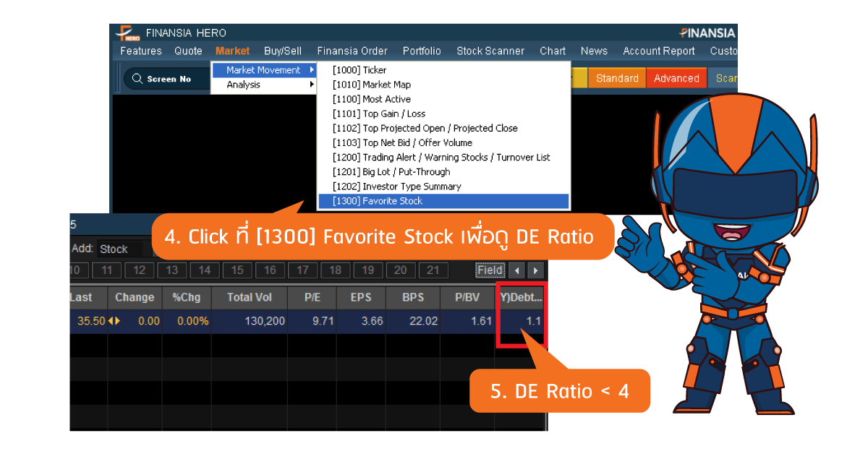Select [1010] Market Map entry
The height and width of the screenshot is (462, 868).
click(x=443, y=85)
